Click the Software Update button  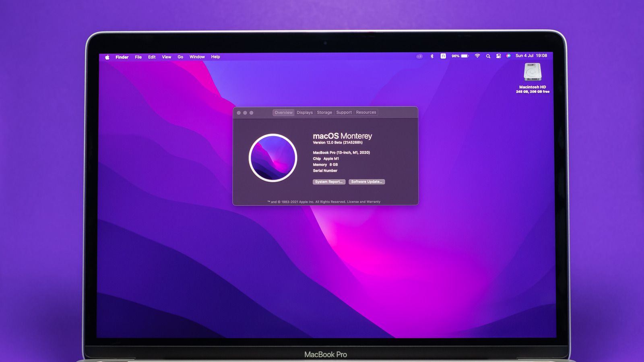coord(367,182)
